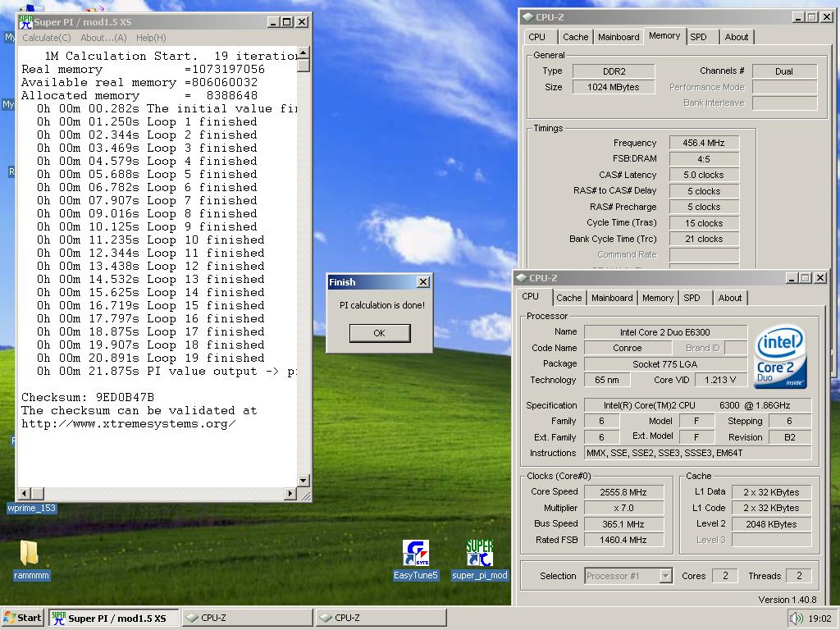
Task: Click the Multiplier value x 7.0
Action: pos(623,508)
